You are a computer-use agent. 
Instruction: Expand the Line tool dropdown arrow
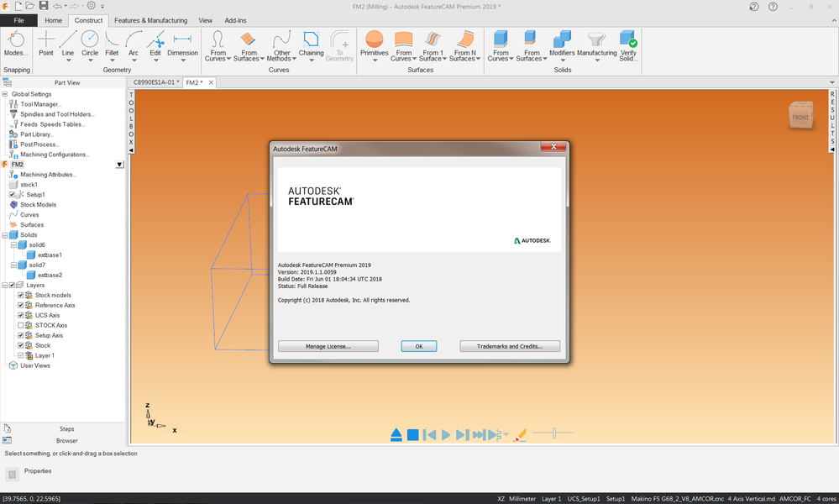pos(68,60)
